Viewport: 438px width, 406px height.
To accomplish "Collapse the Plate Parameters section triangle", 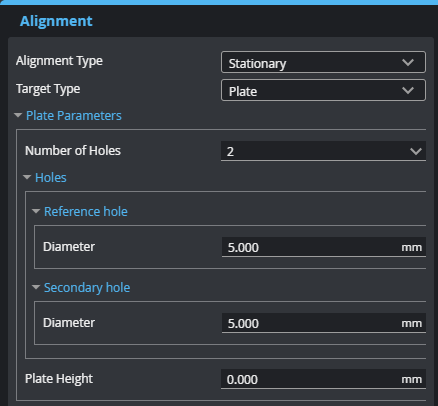I will click(x=18, y=115).
